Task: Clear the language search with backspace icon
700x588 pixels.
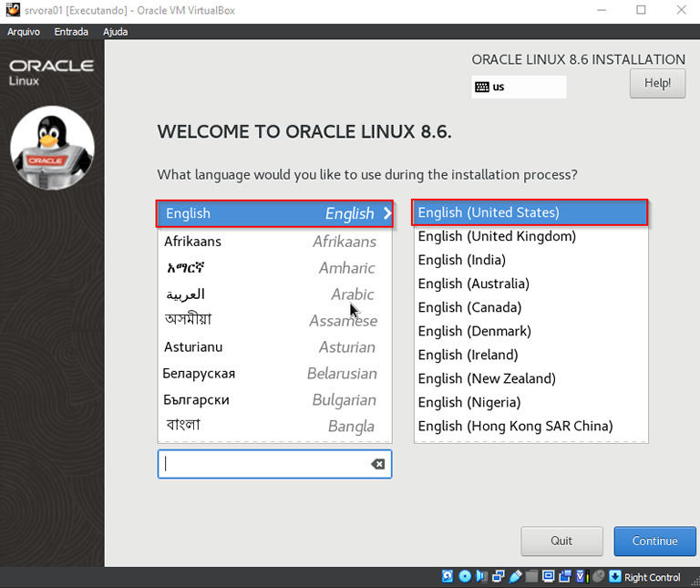Action: click(x=377, y=464)
